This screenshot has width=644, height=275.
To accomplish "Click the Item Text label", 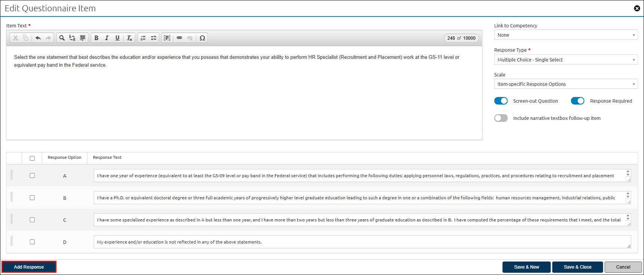I will [16, 25].
